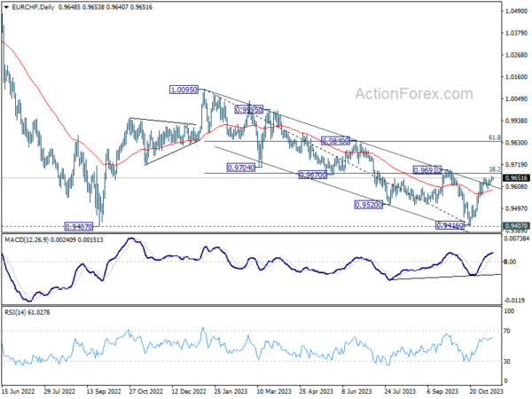Select the 0.94160 price label
Image resolution: width=532 pixels, height=399 pixels.
(450, 225)
